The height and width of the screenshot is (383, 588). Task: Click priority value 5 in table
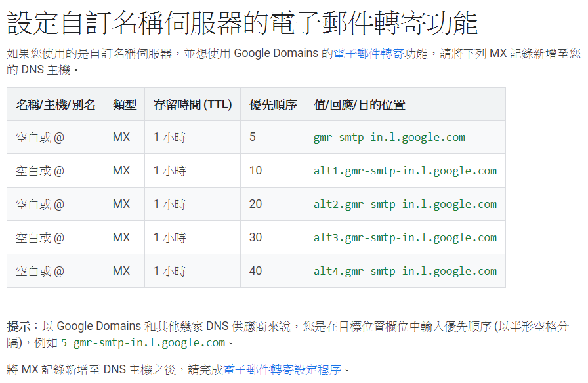253,137
